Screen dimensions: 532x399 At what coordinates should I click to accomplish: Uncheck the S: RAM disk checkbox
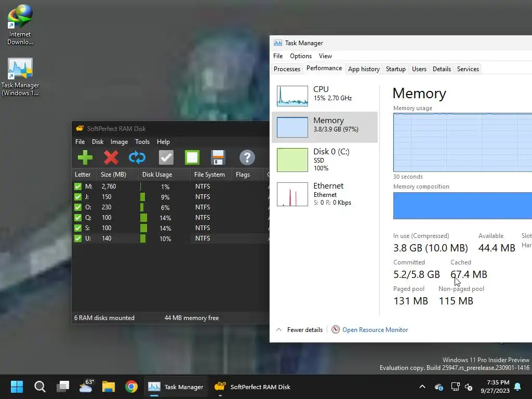tap(78, 228)
